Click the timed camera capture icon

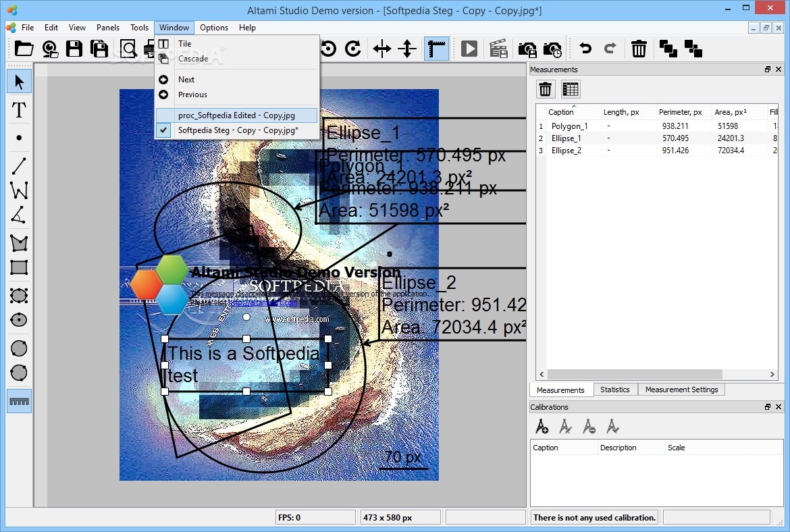(x=552, y=49)
